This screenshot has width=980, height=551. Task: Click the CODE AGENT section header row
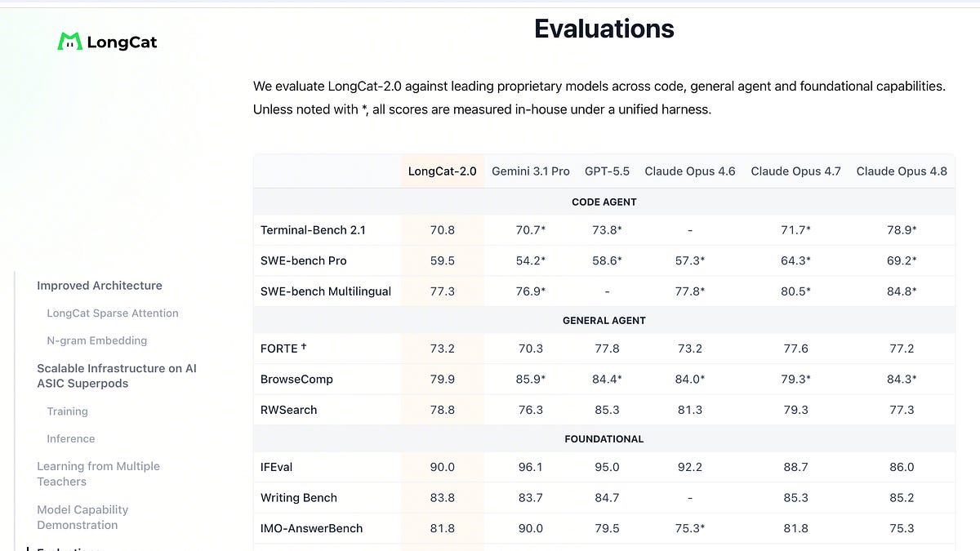(x=604, y=202)
